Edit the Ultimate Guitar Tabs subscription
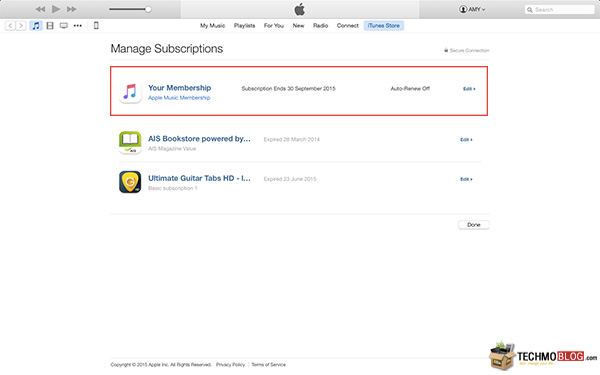 click(x=466, y=179)
